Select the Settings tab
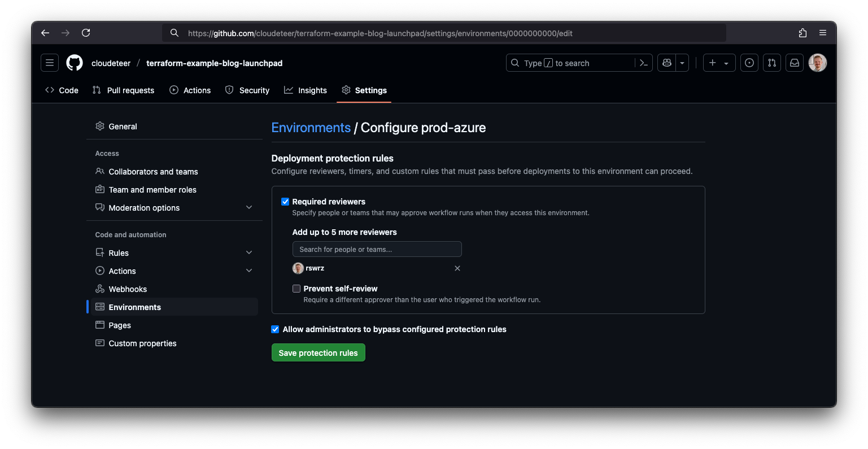The image size is (868, 449). click(x=364, y=90)
